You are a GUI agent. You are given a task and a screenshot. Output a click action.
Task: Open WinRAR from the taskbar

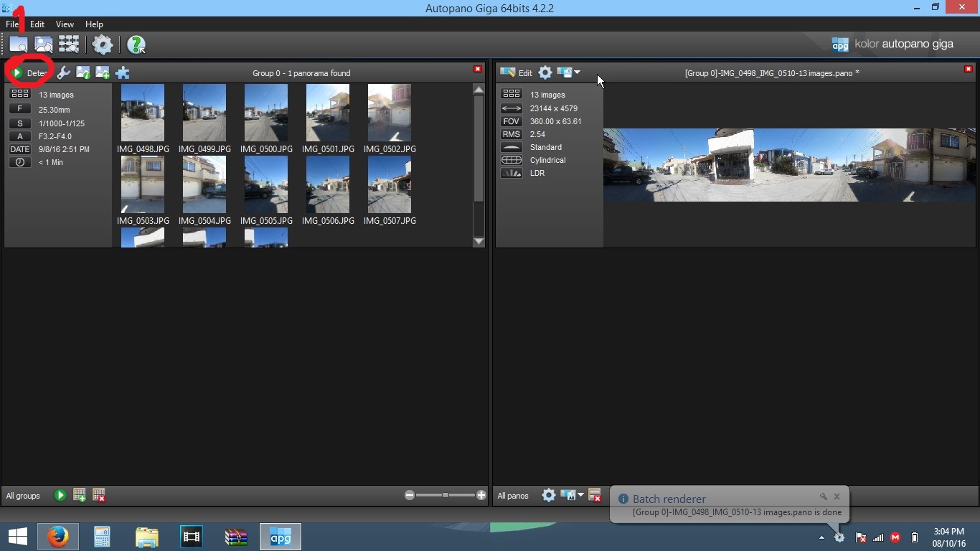235,537
